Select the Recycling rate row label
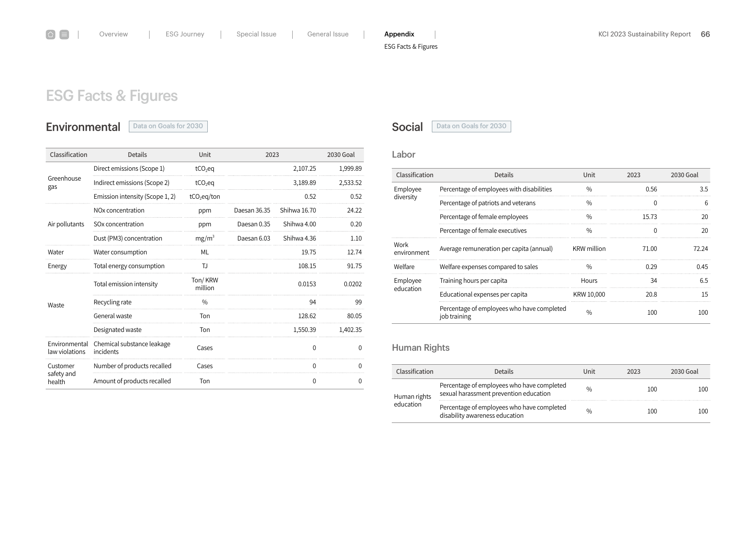This screenshot has width=756, height=535. [x=112, y=302]
